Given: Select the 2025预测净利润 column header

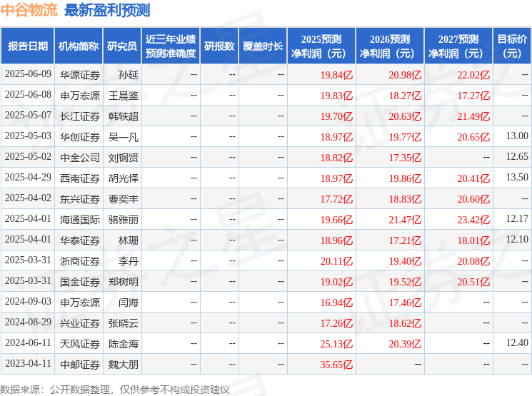Looking at the screenshot, I should coord(321,46).
